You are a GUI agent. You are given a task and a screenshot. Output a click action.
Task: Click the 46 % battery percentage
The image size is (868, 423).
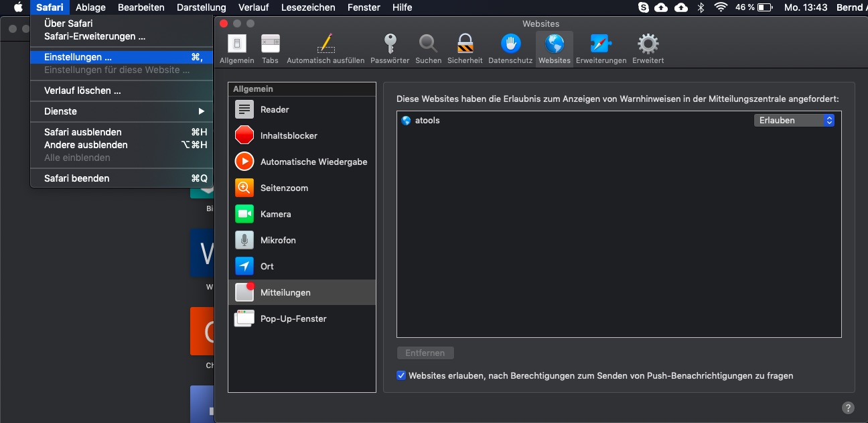745,7
